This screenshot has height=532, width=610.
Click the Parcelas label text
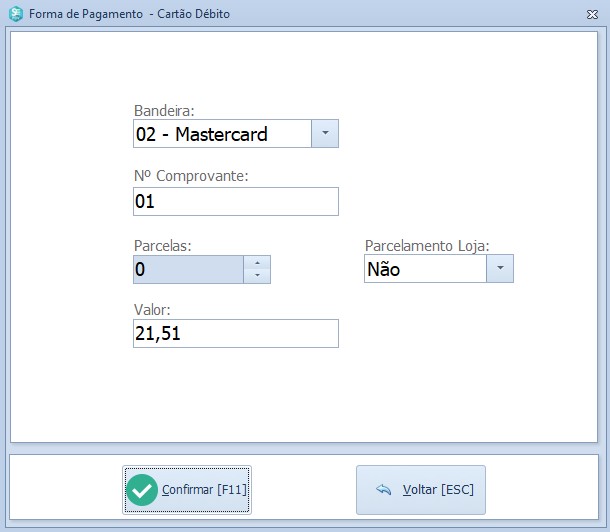click(162, 245)
